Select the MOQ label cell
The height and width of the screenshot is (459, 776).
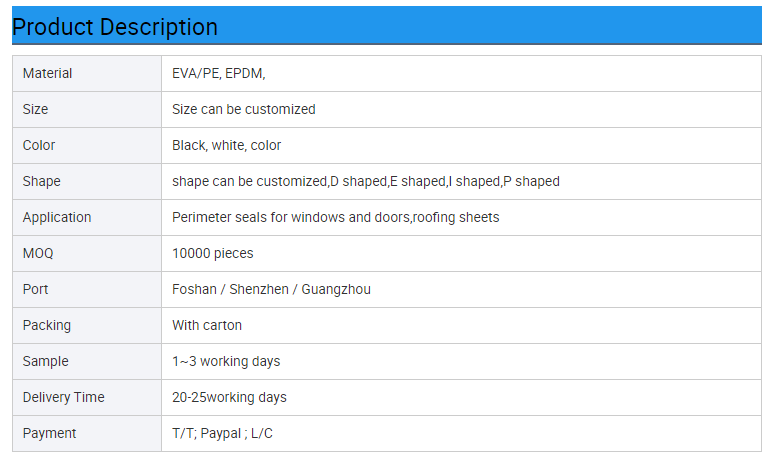coord(38,253)
